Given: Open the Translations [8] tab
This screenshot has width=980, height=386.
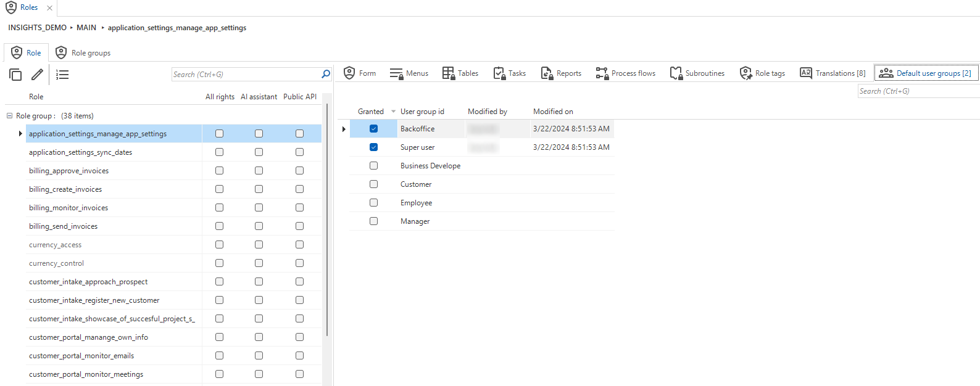Looking at the screenshot, I should 833,73.
